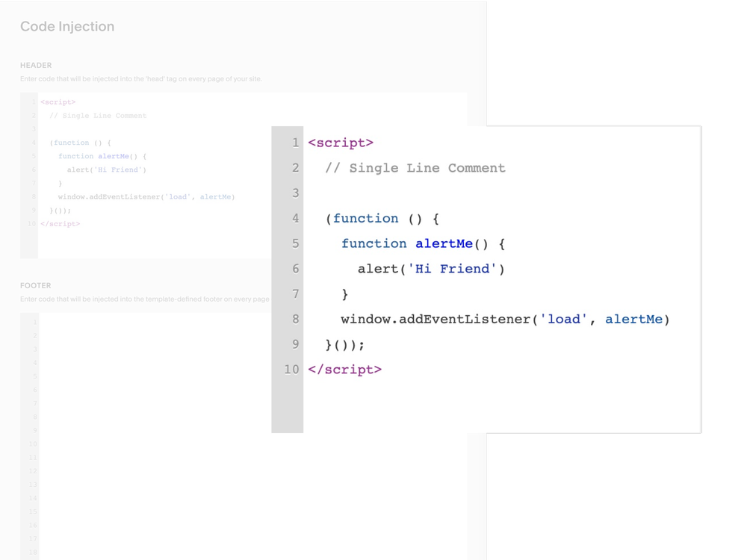Click the Header description about the 'head' tag
The width and height of the screenshot is (747, 560).
click(x=141, y=79)
